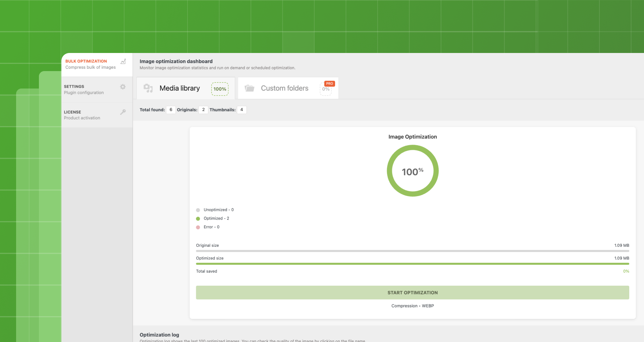Open the Media library tab

pos(179,88)
